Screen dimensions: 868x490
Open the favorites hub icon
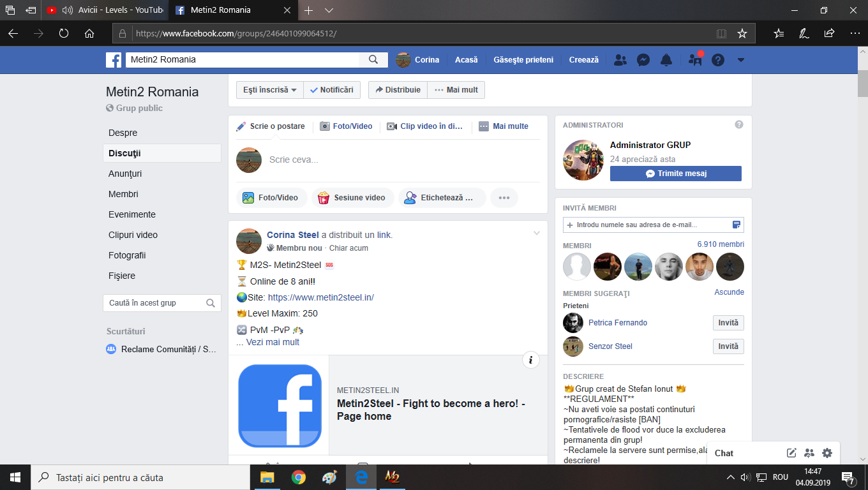pyautogui.click(x=779, y=33)
